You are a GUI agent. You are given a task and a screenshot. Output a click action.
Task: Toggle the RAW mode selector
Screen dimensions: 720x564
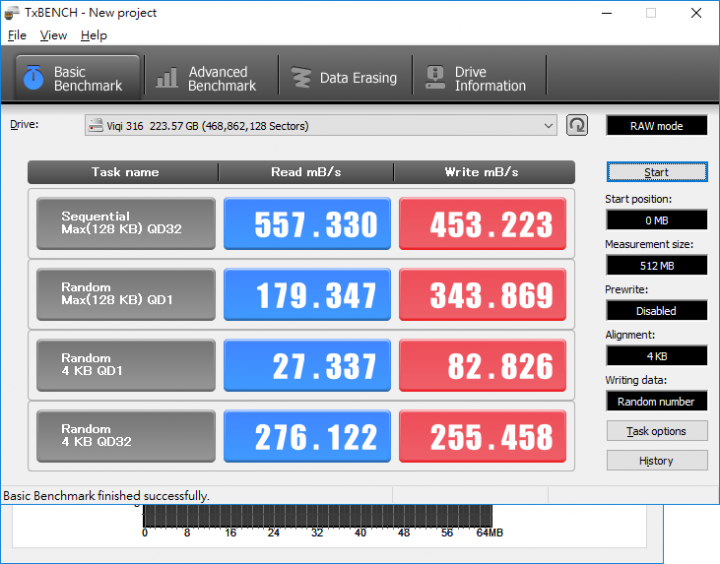click(x=657, y=126)
